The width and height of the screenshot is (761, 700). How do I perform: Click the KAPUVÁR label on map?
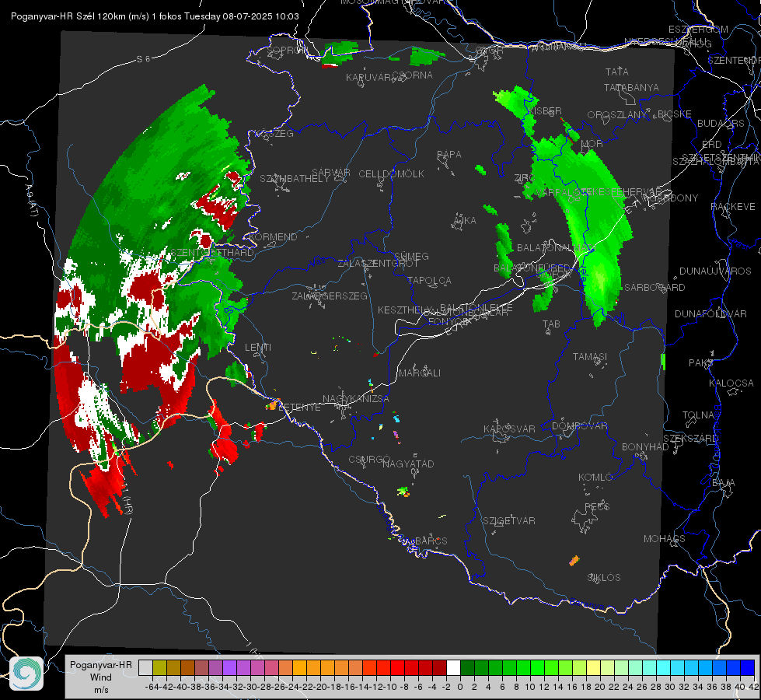(x=369, y=78)
